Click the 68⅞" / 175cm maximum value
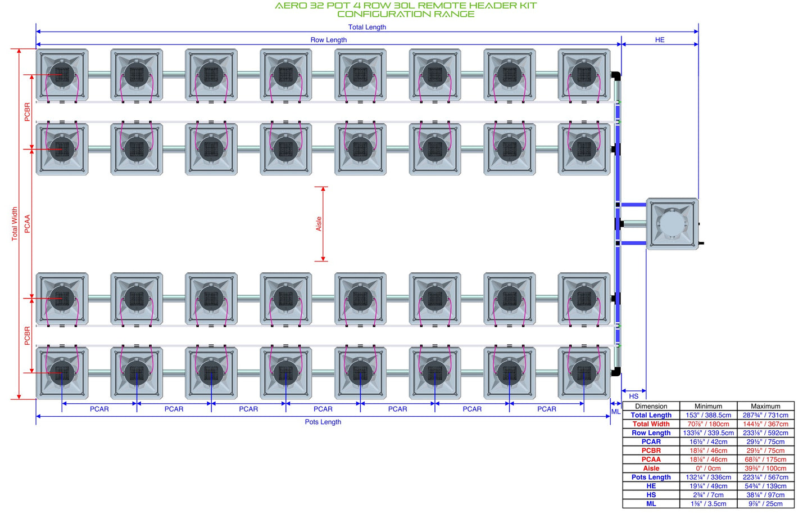This screenshot has height=527, width=812. pyautogui.click(x=765, y=460)
